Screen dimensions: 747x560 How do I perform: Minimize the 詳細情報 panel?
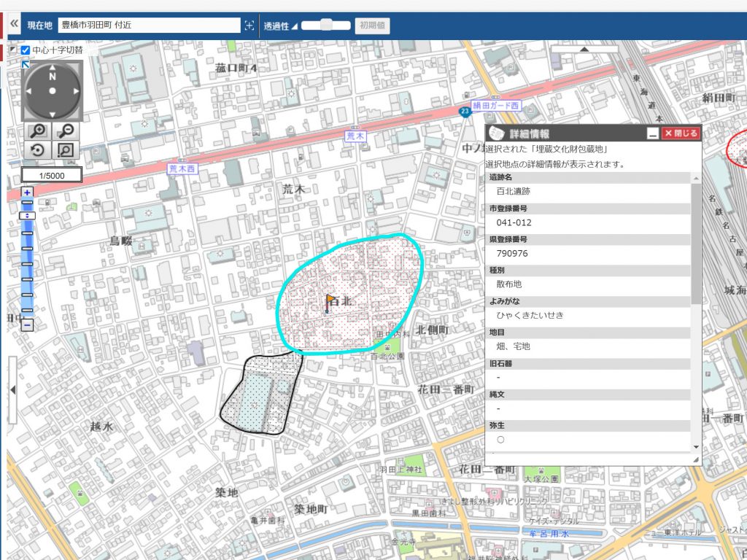coord(653,134)
